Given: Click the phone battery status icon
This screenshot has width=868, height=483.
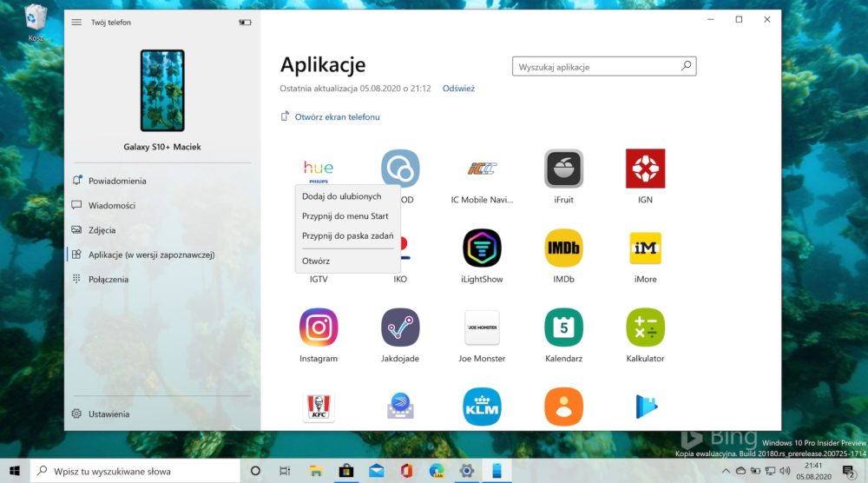Looking at the screenshot, I should pos(245,23).
